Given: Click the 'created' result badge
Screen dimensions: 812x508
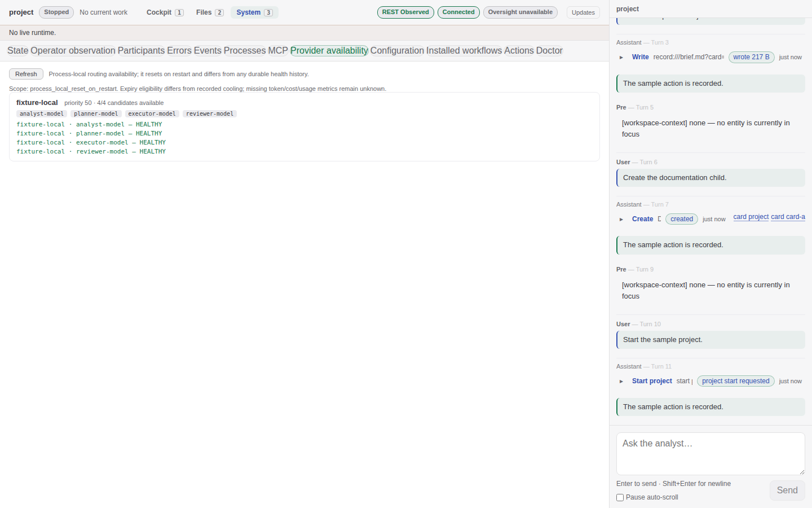Looking at the screenshot, I should [682, 219].
